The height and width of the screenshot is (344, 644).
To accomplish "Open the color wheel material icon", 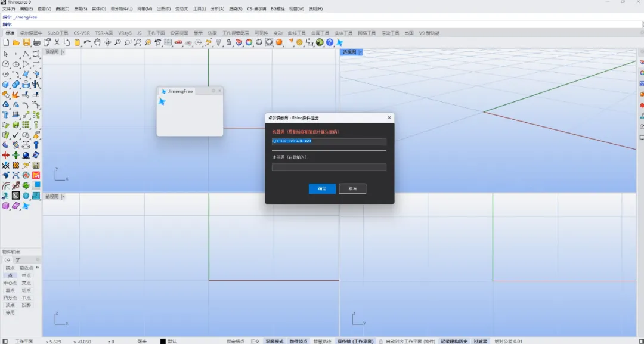I will coord(249,42).
